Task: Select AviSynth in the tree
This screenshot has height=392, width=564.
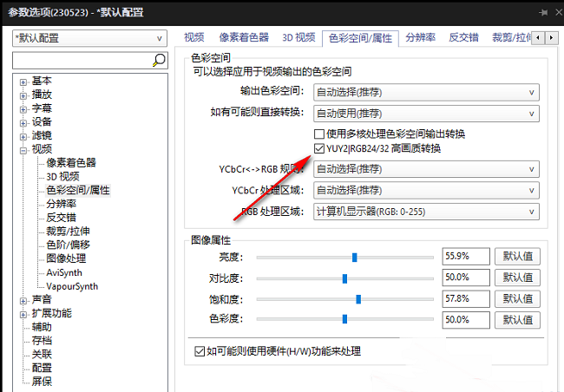Action: tap(64, 272)
